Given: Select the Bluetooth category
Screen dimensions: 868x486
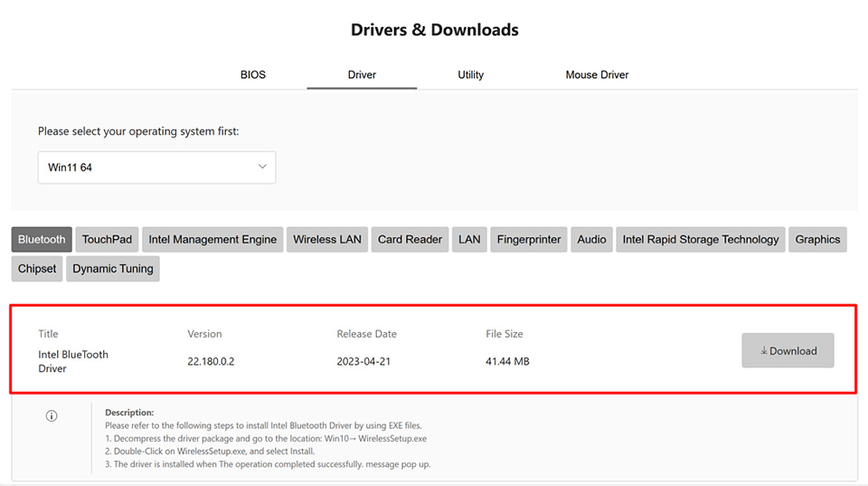Looking at the screenshot, I should click(42, 240).
